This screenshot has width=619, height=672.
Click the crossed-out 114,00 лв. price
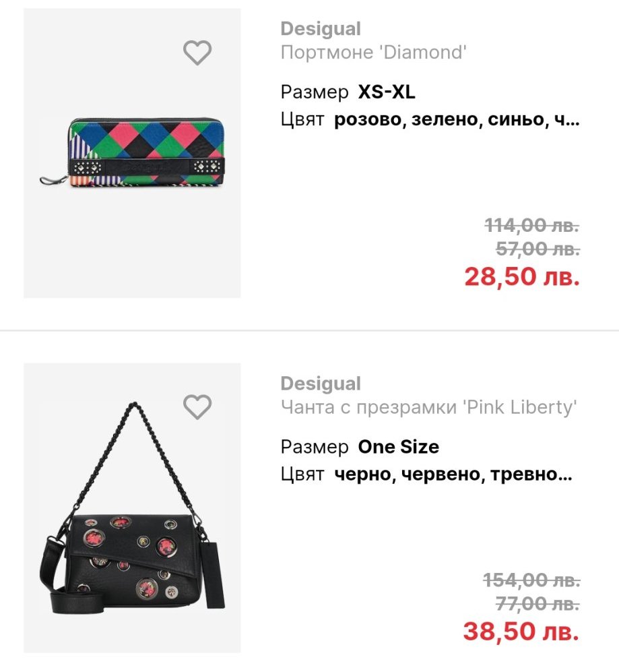pos(532,225)
